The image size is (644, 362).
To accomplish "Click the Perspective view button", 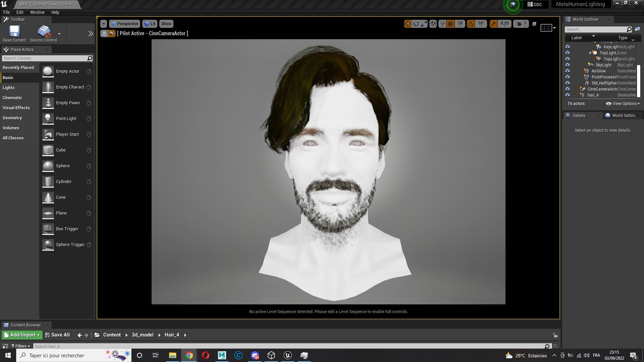I will pyautogui.click(x=125, y=24).
